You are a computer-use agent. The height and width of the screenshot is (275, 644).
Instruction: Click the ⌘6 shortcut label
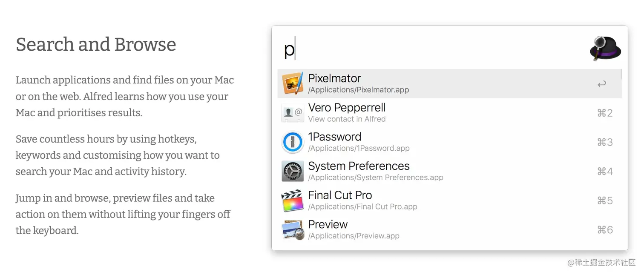coord(605,230)
